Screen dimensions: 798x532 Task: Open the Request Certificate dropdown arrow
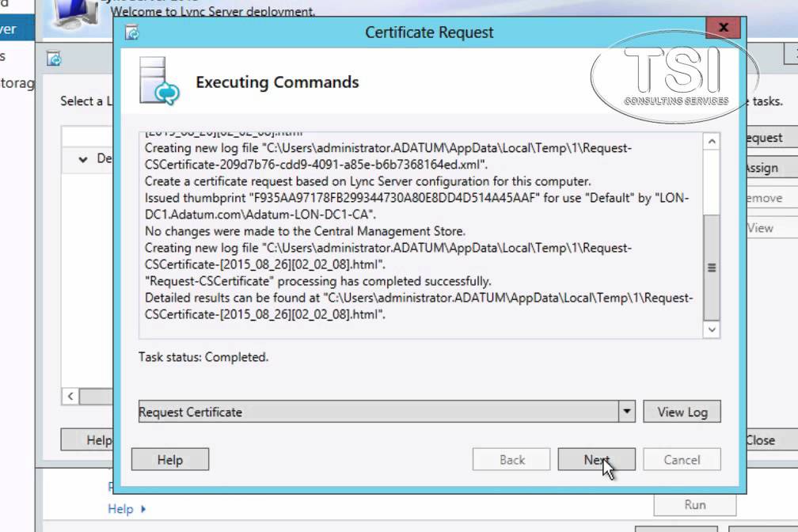click(627, 412)
